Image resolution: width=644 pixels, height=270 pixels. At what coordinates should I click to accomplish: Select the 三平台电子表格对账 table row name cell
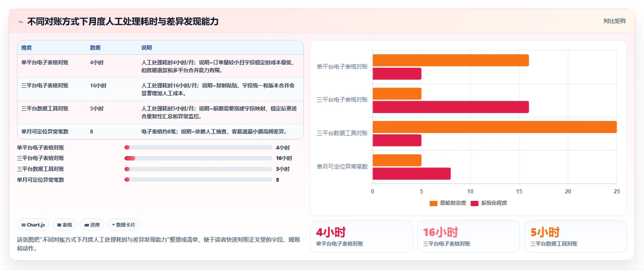point(45,86)
